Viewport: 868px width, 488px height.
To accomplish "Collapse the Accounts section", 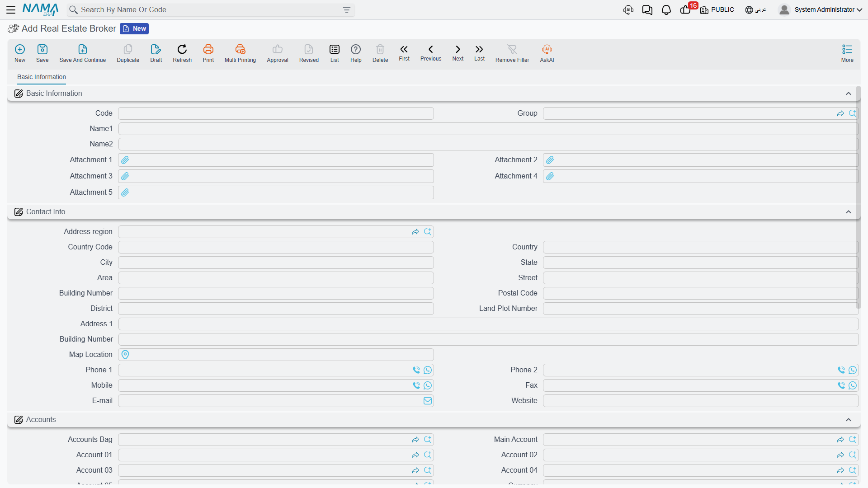I will click(849, 420).
